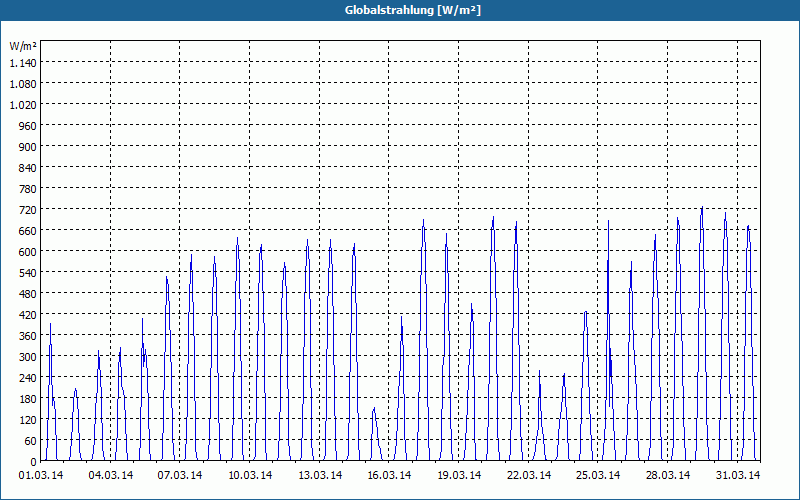Click the 0 y-axis label
The width and height of the screenshot is (800, 500).
[34, 462]
